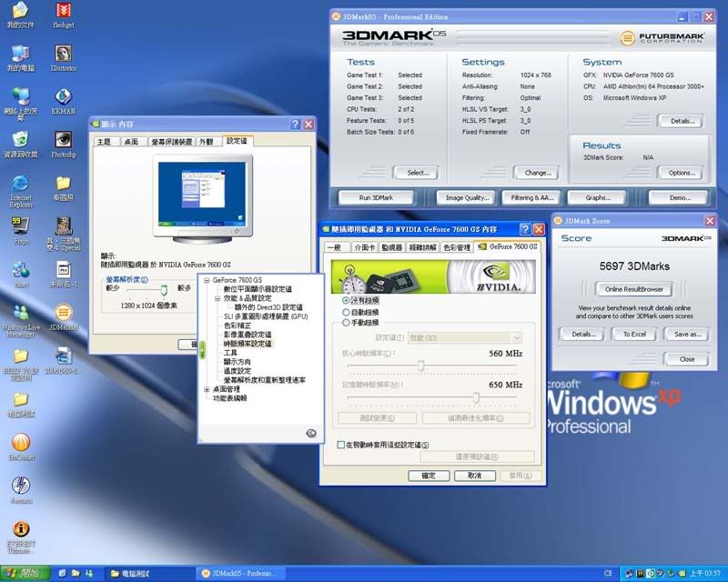Click the Filtering & AA... button
This screenshot has width=728, height=582.
[532, 197]
